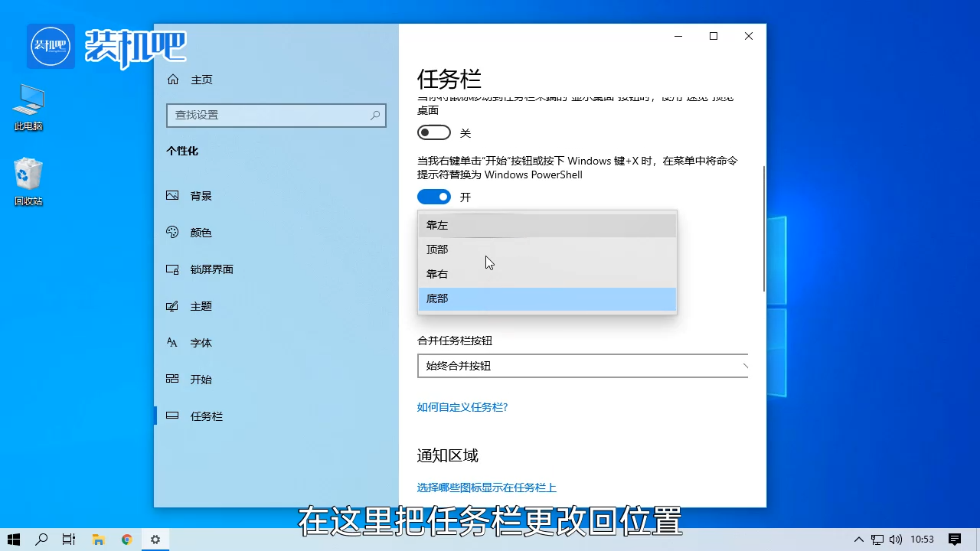Select 任务栏 in the navigation list
The height and width of the screenshot is (551, 980).
pos(206,416)
